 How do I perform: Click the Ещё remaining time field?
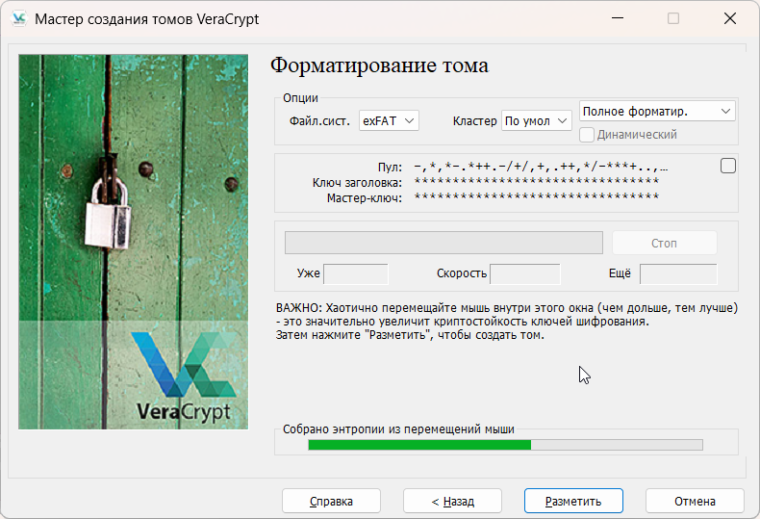pyautogui.click(x=678, y=274)
